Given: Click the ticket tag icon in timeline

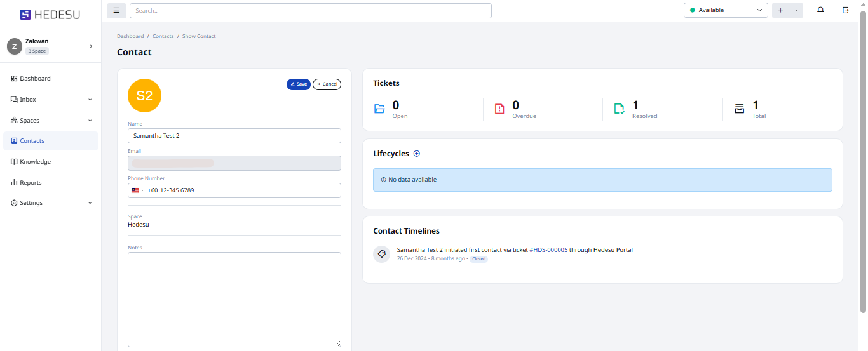Looking at the screenshot, I should pyautogui.click(x=381, y=254).
